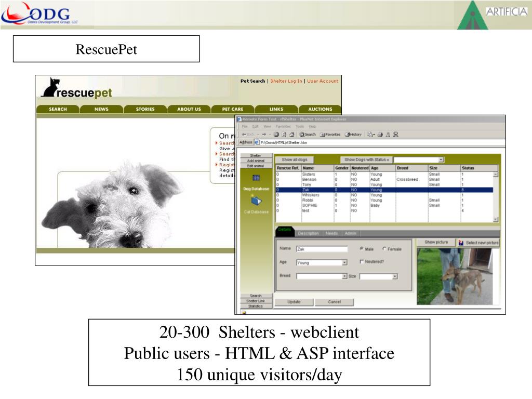
Task: Click the Add animal sidebar button
Action: [x=256, y=161]
